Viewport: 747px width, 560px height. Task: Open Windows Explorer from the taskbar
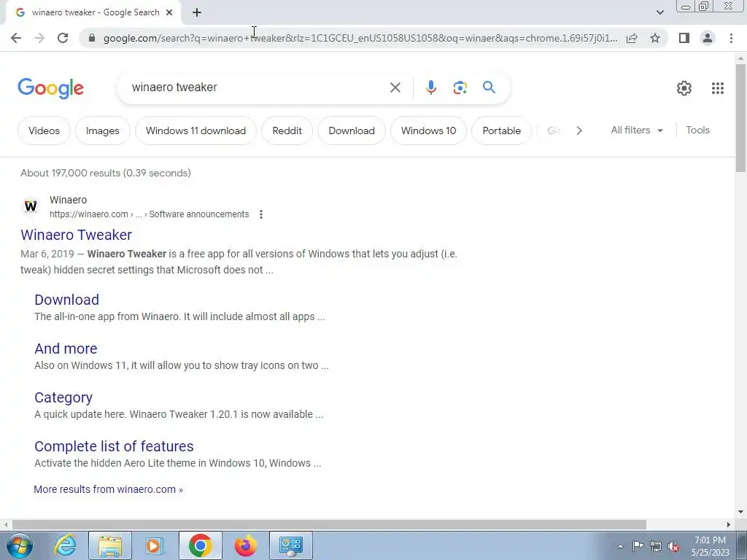110,545
